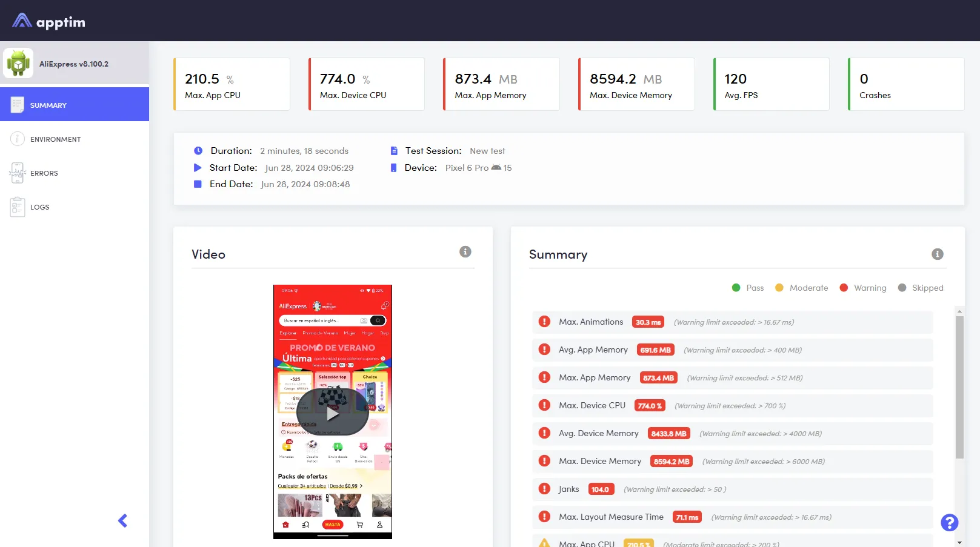
Task: Click the Logs clipboard icon
Action: [17, 207]
